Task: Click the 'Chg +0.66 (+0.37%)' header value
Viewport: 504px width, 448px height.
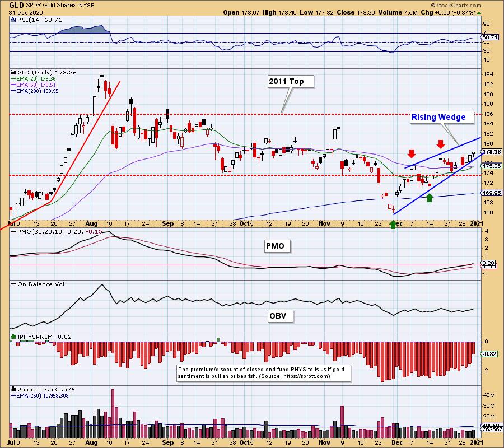Action: coord(448,12)
